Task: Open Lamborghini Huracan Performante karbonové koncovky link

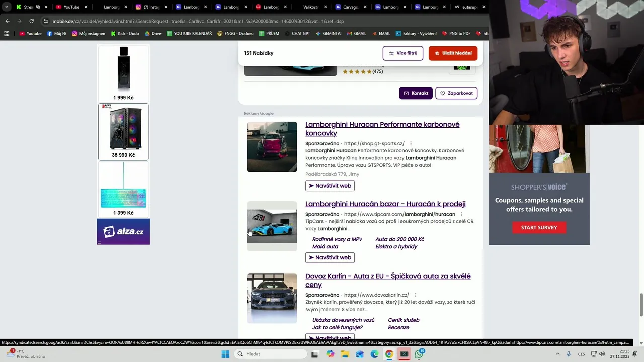Action: point(382,129)
